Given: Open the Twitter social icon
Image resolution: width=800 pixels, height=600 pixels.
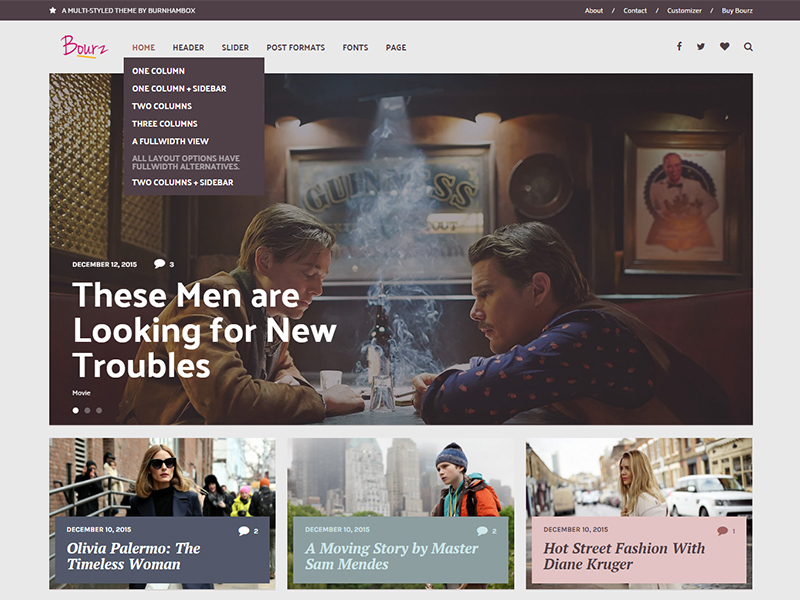Looking at the screenshot, I should tap(701, 47).
